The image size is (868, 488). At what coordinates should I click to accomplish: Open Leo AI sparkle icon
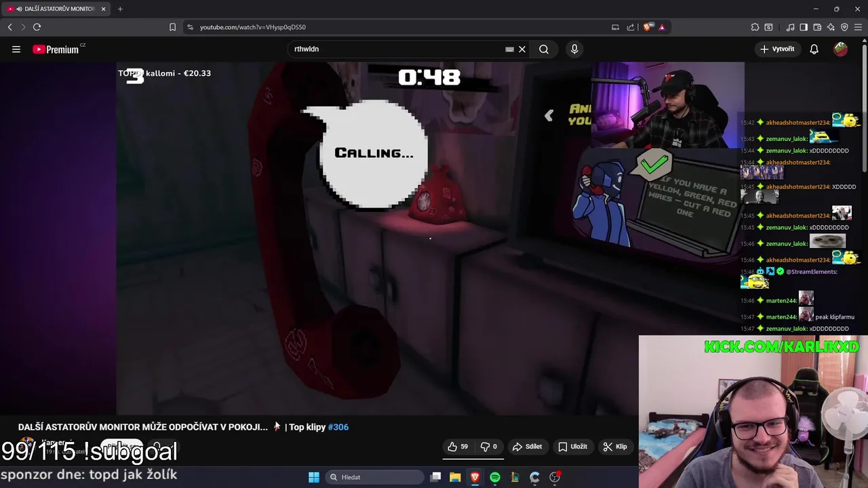(831, 27)
